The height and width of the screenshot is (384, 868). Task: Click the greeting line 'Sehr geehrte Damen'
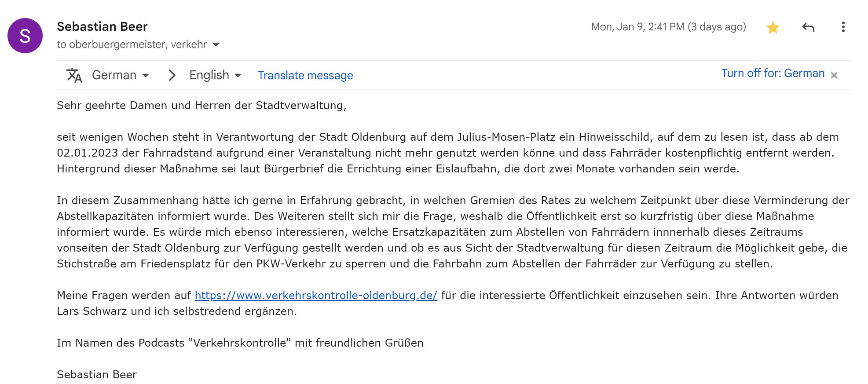point(201,106)
